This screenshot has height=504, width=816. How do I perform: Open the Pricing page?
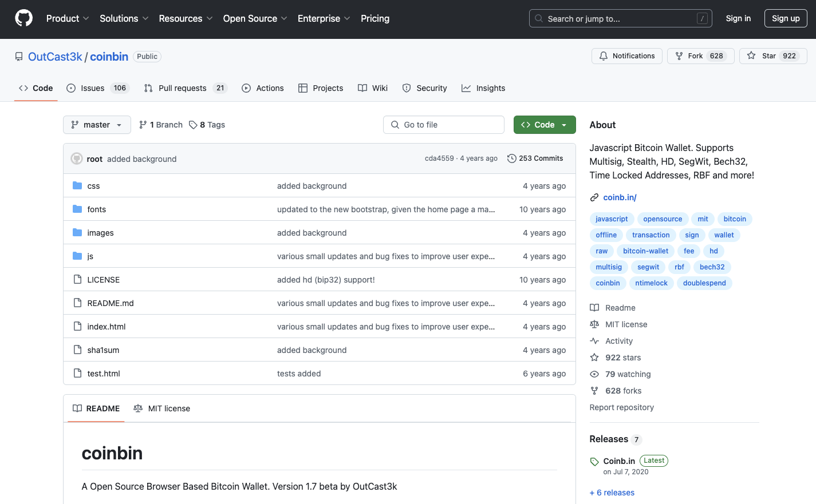coord(375,18)
